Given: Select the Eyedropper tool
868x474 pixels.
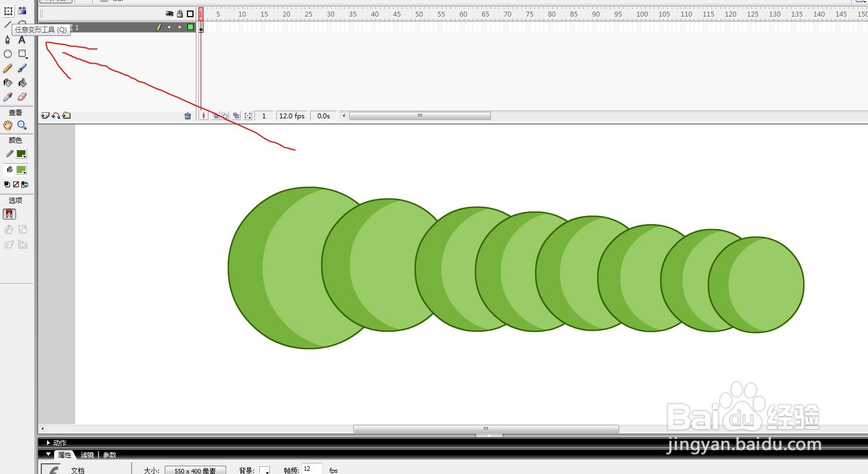Looking at the screenshot, I should click(8, 97).
